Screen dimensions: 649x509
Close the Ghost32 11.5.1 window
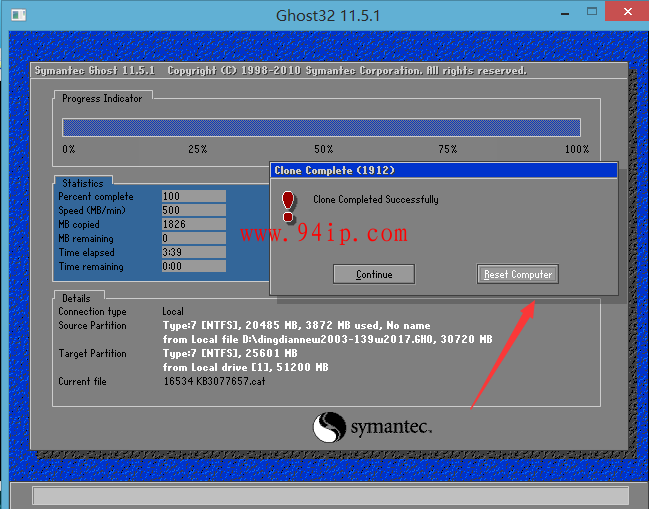[627, 11]
